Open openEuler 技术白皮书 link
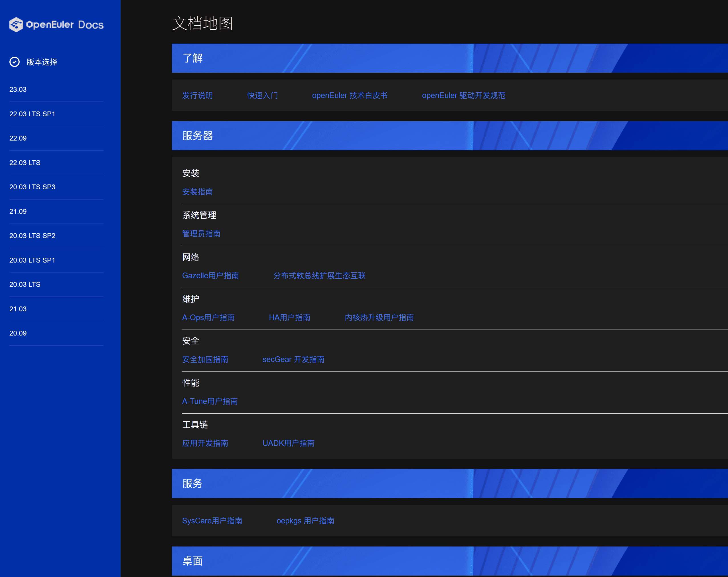 point(350,96)
